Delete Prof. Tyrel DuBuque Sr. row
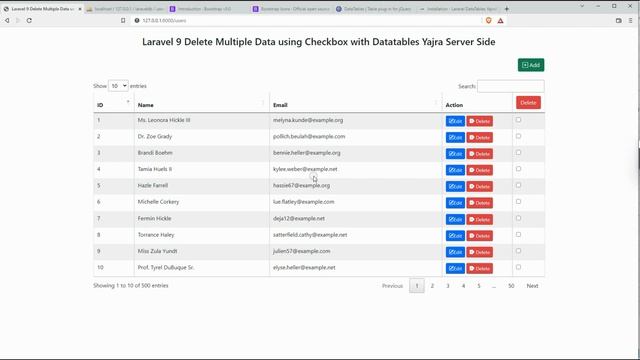The height and width of the screenshot is (360, 640). [x=480, y=269]
